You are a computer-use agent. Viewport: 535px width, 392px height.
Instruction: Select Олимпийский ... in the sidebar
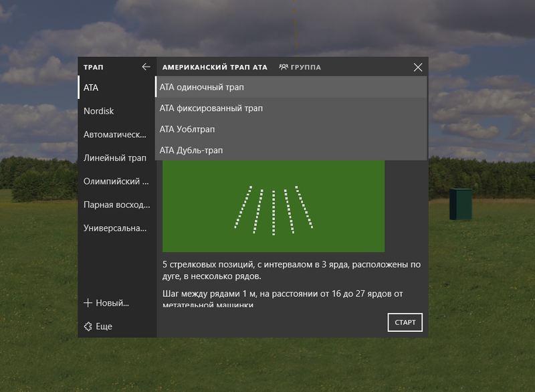click(x=117, y=181)
